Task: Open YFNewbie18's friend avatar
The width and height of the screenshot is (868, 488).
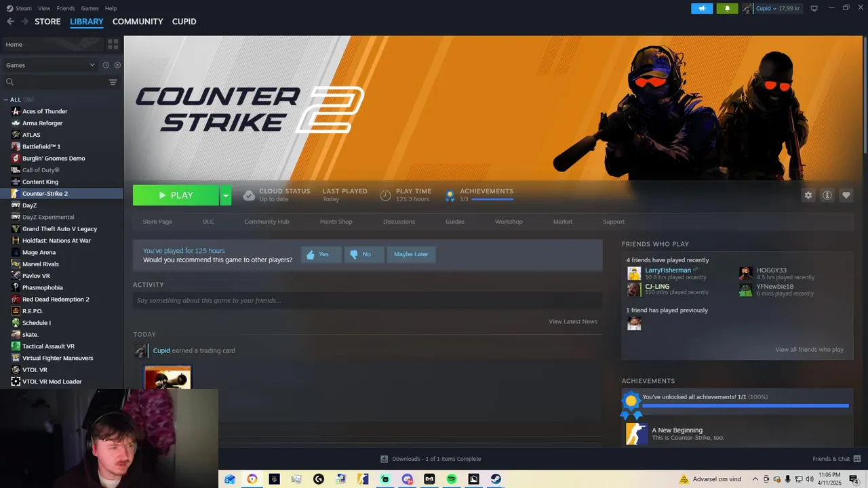Action: (x=745, y=289)
